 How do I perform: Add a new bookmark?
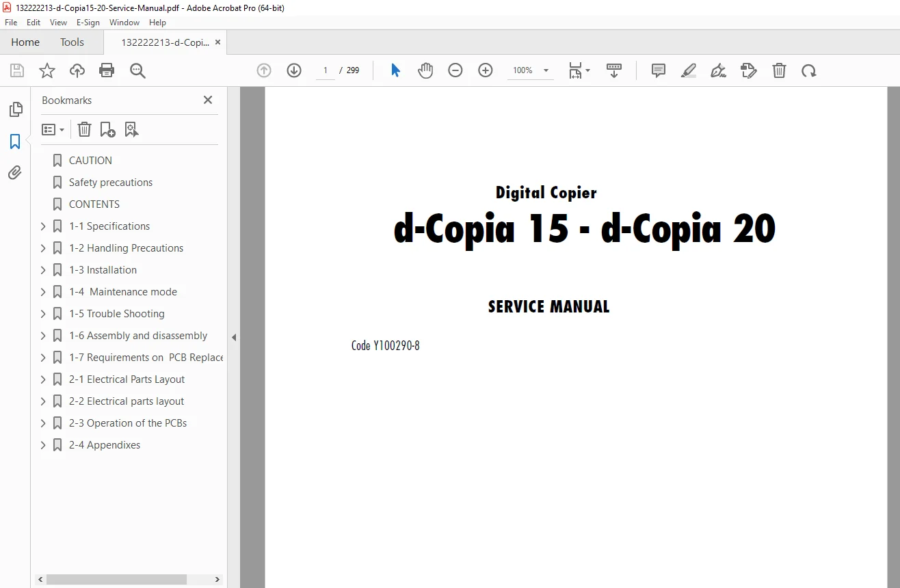pyautogui.click(x=107, y=129)
